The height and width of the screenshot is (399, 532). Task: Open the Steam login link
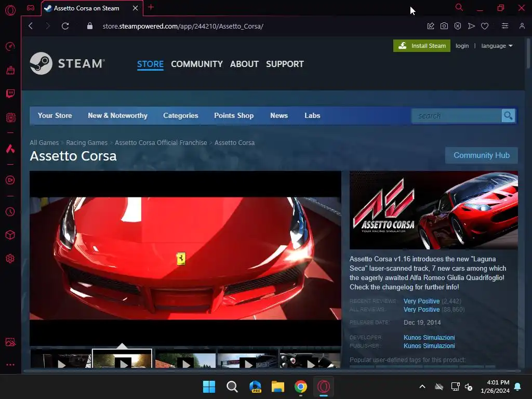(x=462, y=46)
